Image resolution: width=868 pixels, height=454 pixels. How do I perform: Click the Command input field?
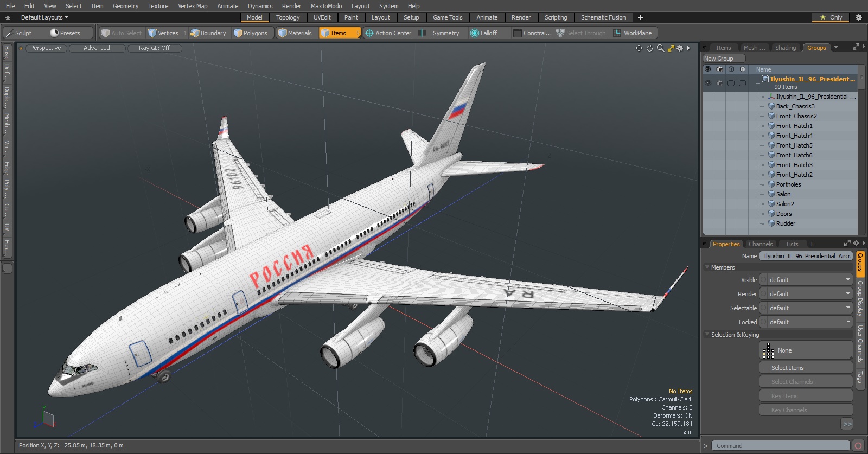[781, 446]
